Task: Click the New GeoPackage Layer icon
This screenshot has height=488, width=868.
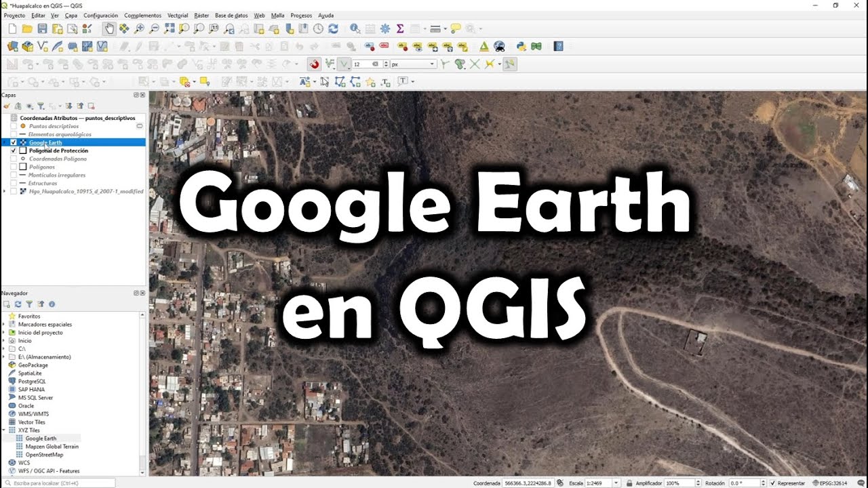Action: (x=27, y=47)
